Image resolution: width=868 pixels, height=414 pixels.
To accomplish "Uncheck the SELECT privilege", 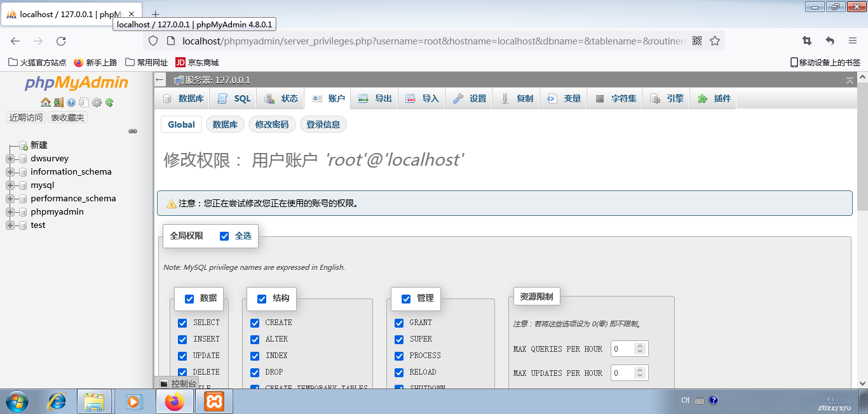I will point(182,323).
